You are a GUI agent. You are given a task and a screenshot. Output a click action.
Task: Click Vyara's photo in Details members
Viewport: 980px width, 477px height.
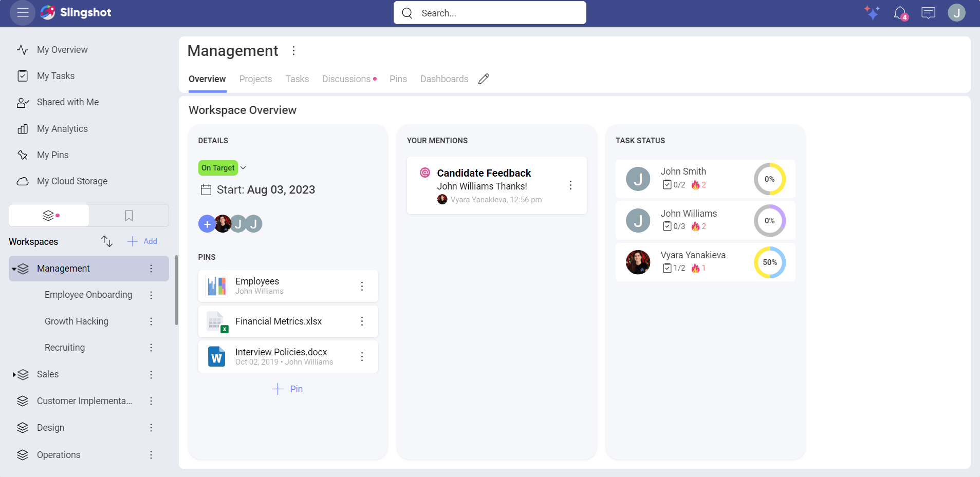point(223,224)
